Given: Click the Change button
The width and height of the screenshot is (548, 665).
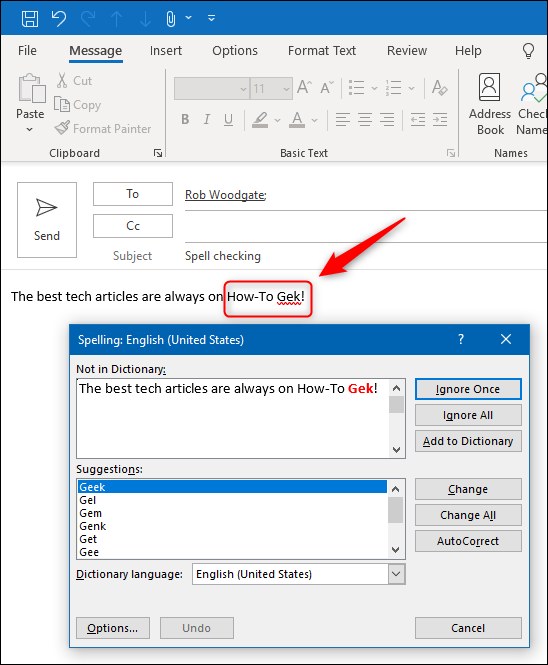Looking at the screenshot, I should click(x=468, y=489).
